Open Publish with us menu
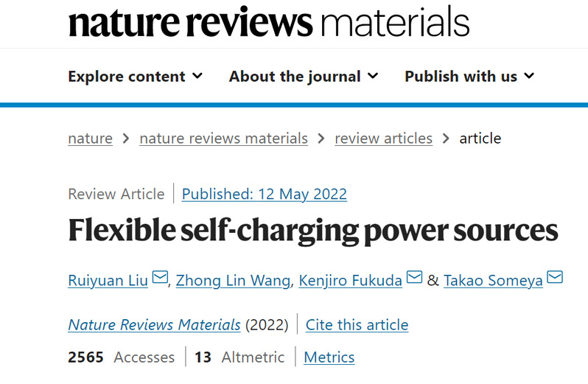The height and width of the screenshot is (384, 588). [461, 76]
